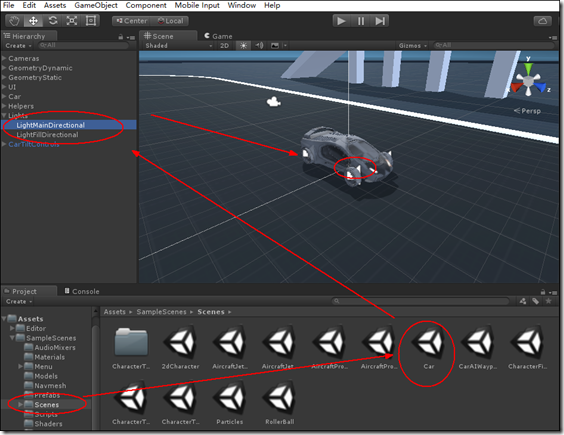
Task: Click SampleScenes in breadcrumb path
Action: tap(161, 312)
